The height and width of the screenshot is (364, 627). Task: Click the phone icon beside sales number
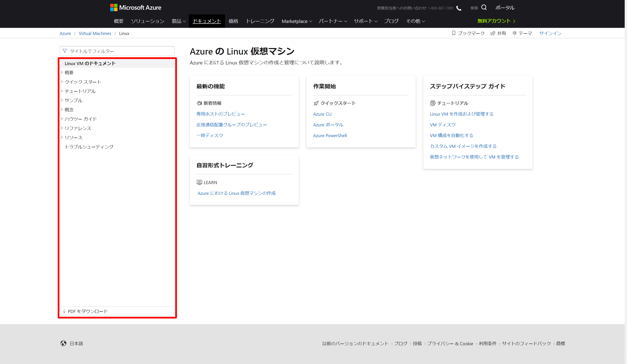(x=459, y=8)
